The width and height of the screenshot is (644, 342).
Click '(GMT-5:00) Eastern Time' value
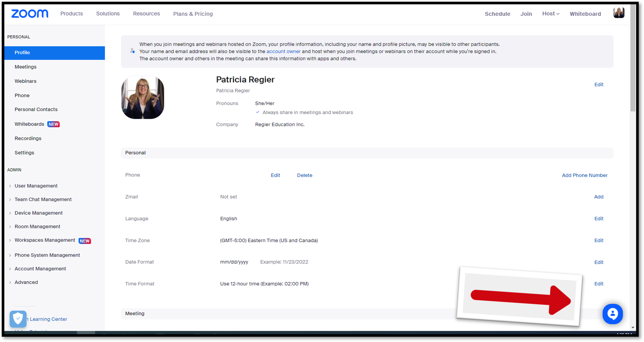click(269, 240)
